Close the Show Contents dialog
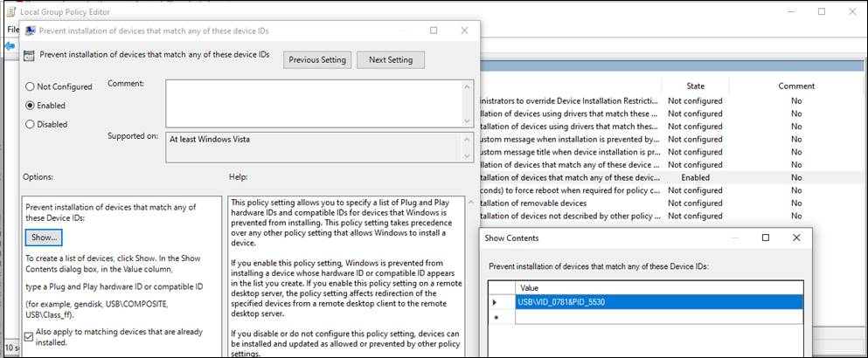 [795, 238]
